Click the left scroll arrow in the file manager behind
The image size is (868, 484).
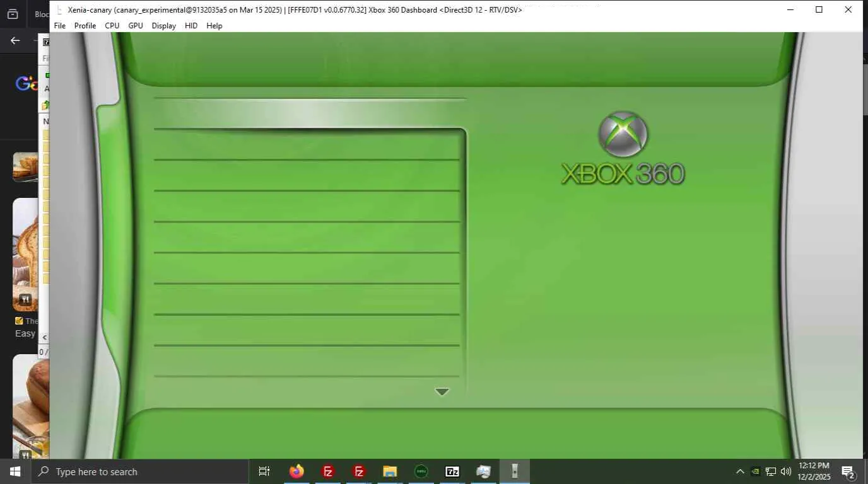pos(44,338)
